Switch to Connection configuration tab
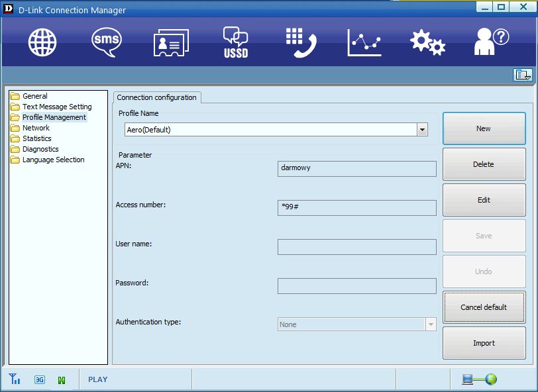This screenshot has height=392, width=538. [x=157, y=97]
